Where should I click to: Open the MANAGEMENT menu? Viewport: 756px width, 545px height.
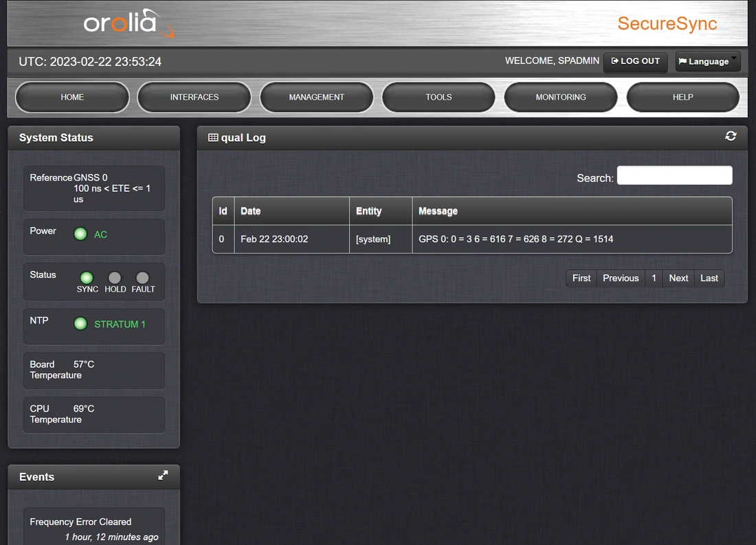[x=316, y=98]
